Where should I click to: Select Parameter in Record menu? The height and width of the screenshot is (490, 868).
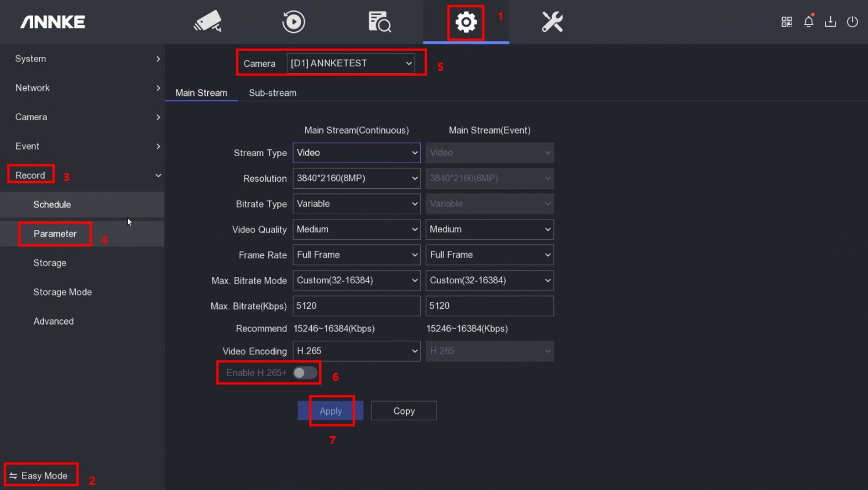pos(82,233)
